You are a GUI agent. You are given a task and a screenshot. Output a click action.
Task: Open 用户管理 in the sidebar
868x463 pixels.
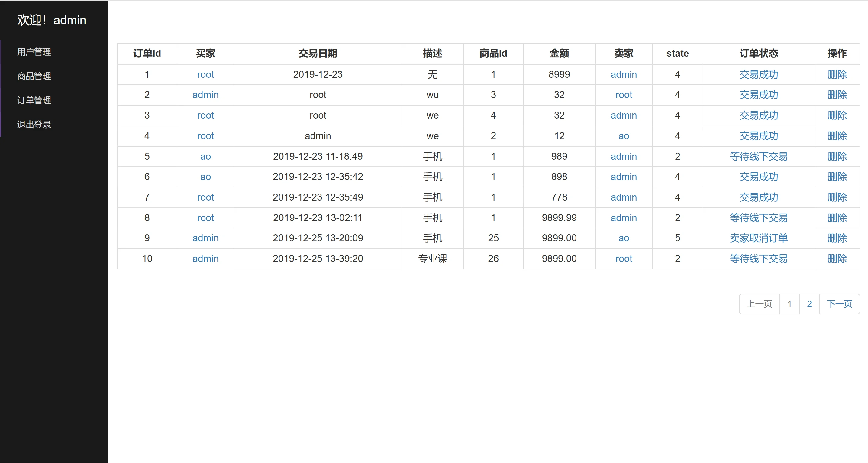[34, 52]
